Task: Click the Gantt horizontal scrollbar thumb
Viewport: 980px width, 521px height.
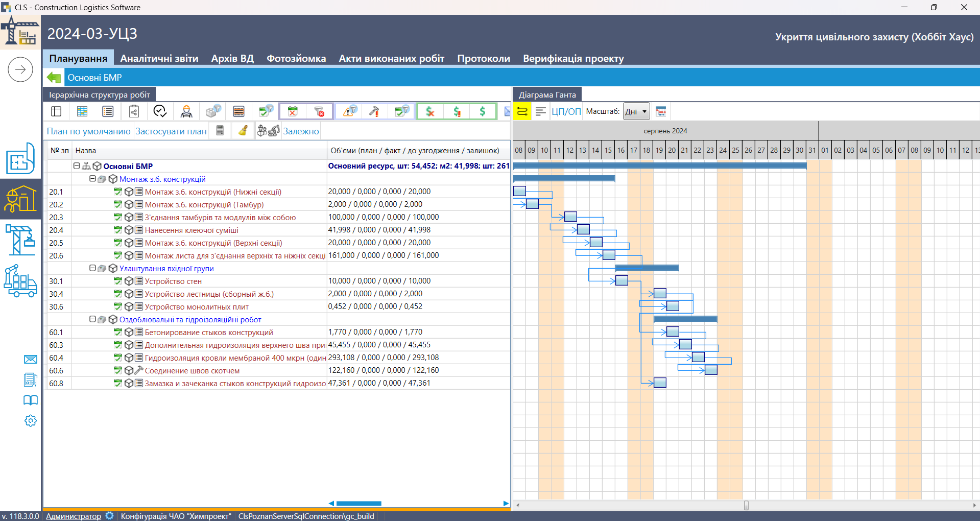Action: [746, 505]
